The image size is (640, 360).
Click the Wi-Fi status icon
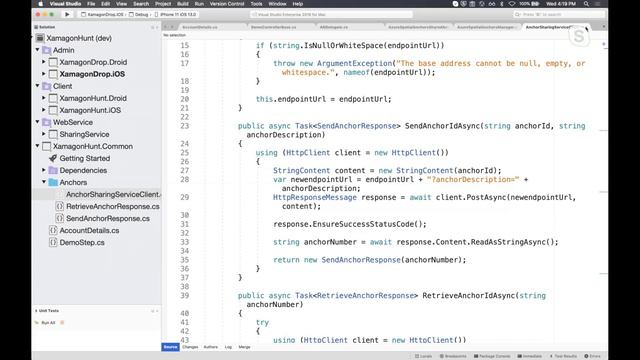point(512,4)
